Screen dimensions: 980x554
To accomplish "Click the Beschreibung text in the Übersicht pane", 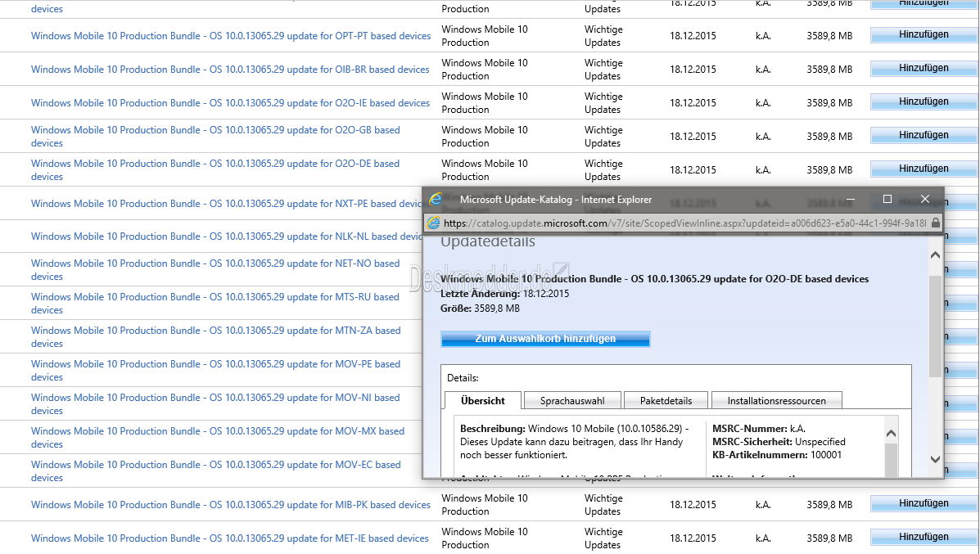I will pos(575,442).
